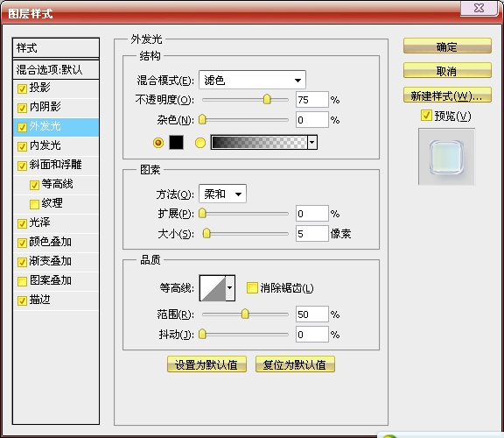Click the gradient preview bar
This screenshot has width=504, height=438.
[x=259, y=142]
